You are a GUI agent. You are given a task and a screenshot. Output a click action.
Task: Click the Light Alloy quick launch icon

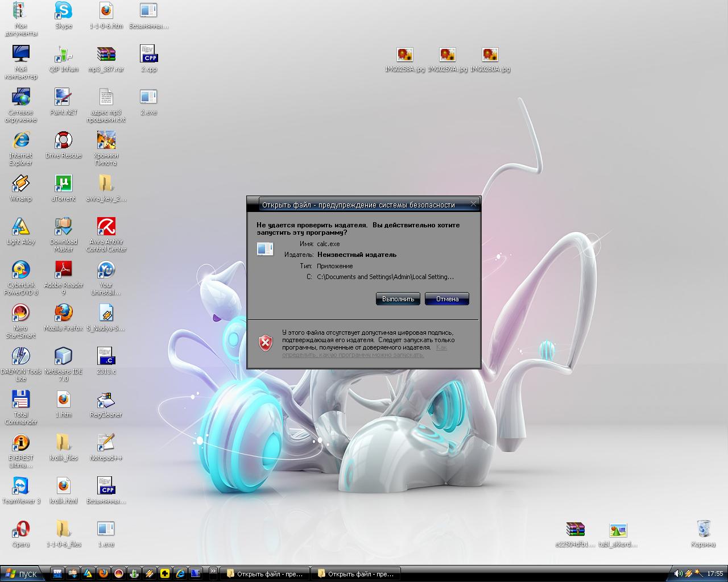(88, 573)
